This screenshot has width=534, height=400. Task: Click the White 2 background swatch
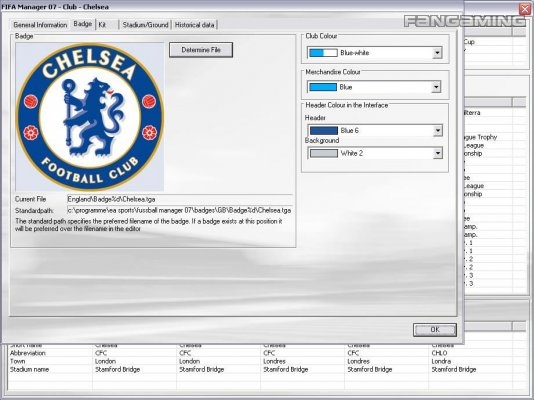point(324,153)
